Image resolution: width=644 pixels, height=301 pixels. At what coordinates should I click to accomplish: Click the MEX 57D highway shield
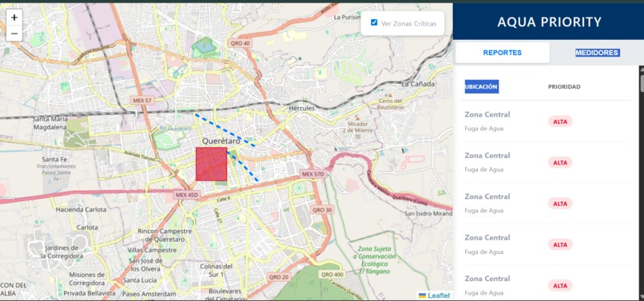point(313,174)
